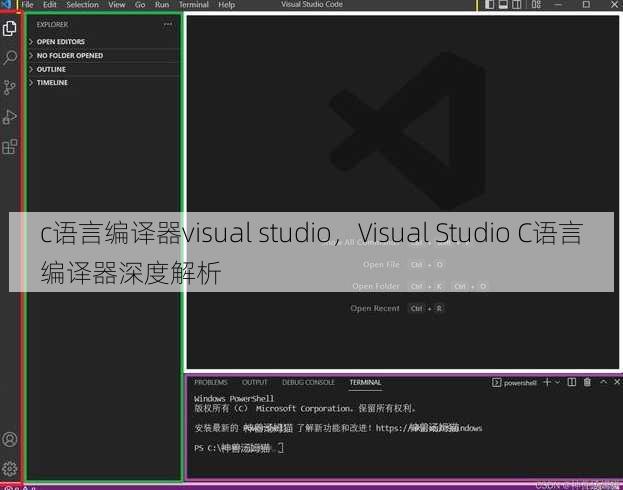Click the Open File shortcut hint
The width and height of the screenshot is (623, 490).
403,265
